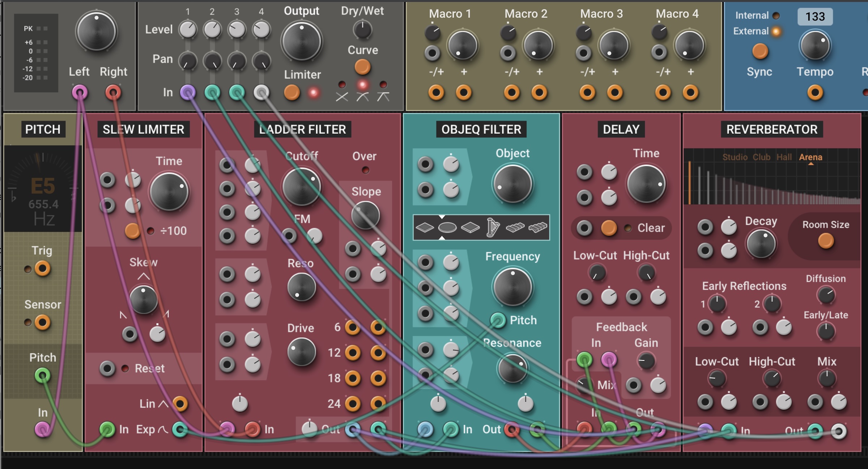Toggle the Sync button
This screenshot has width=868, height=469.
[760, 51]
